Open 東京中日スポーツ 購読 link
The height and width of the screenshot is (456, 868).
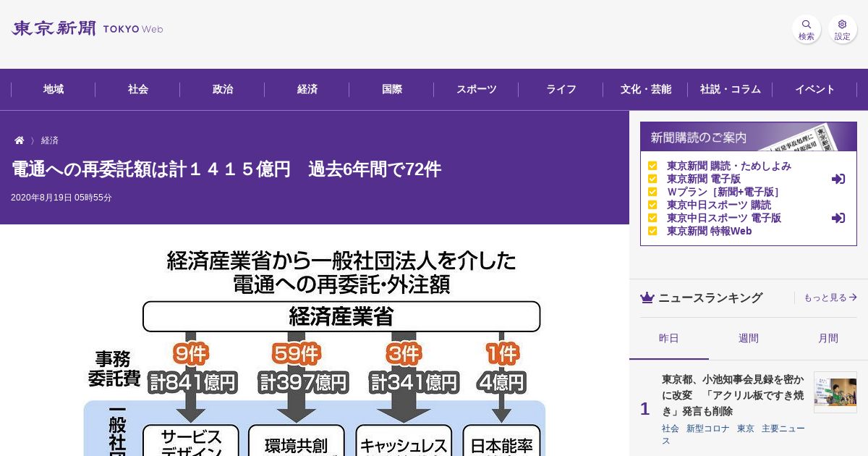click(x=719, y=205)
